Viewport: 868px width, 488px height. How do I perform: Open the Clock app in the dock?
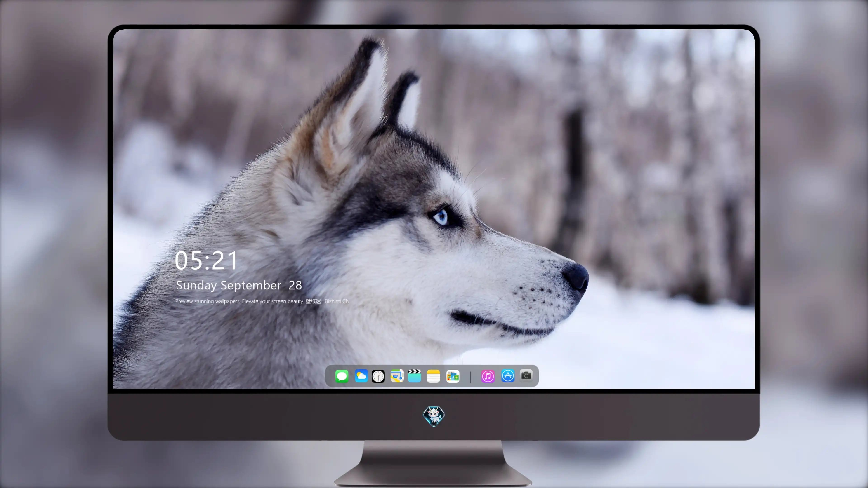pyautogui.click(x=378, y=376)
